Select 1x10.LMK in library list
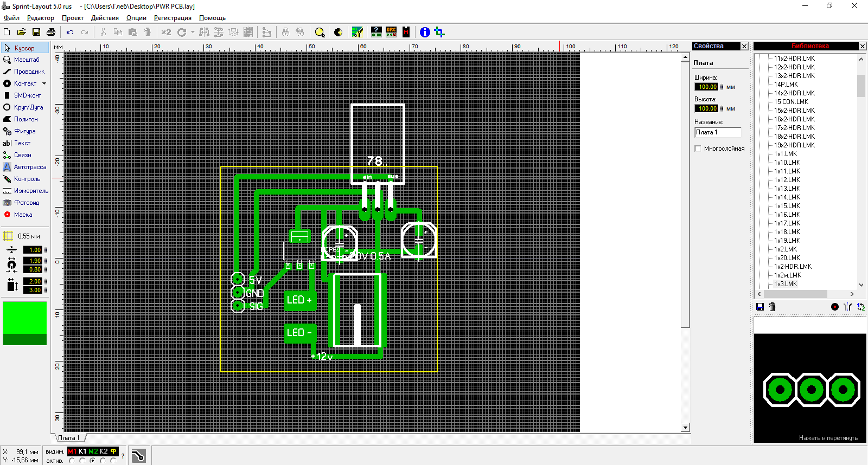This screenshot has width=868, height=465. tap(787, 163)
